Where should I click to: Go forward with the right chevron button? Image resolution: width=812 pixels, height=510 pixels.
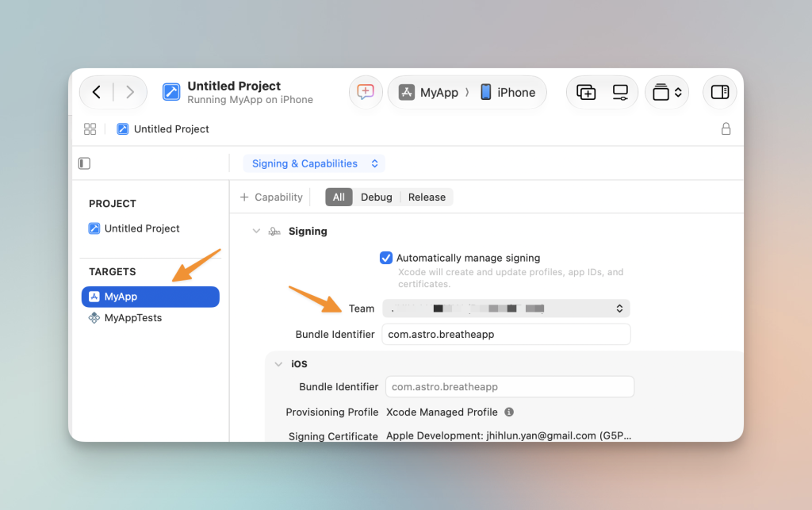pos(129,92)
